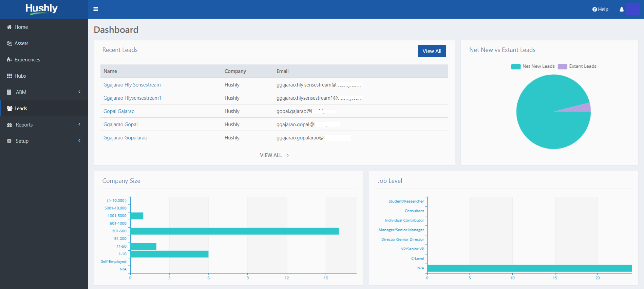This screenshot has width=644, height=289.
Task: Click the Job Level panel title
Action: point(390,181)
